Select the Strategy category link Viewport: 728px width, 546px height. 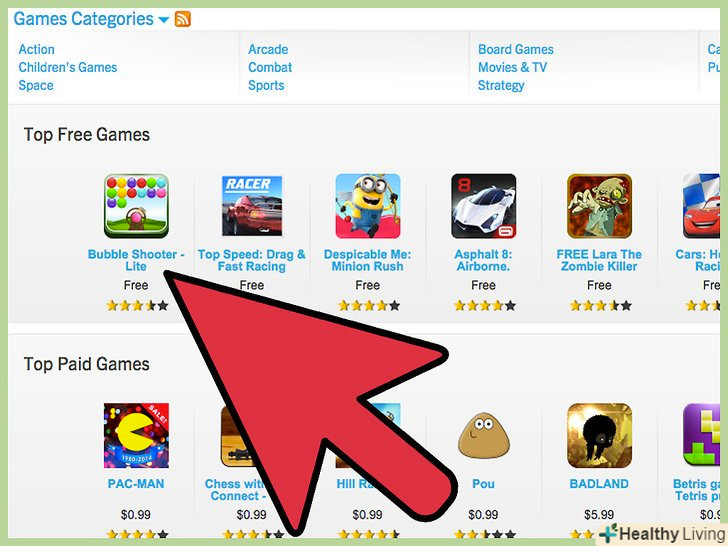501,85
